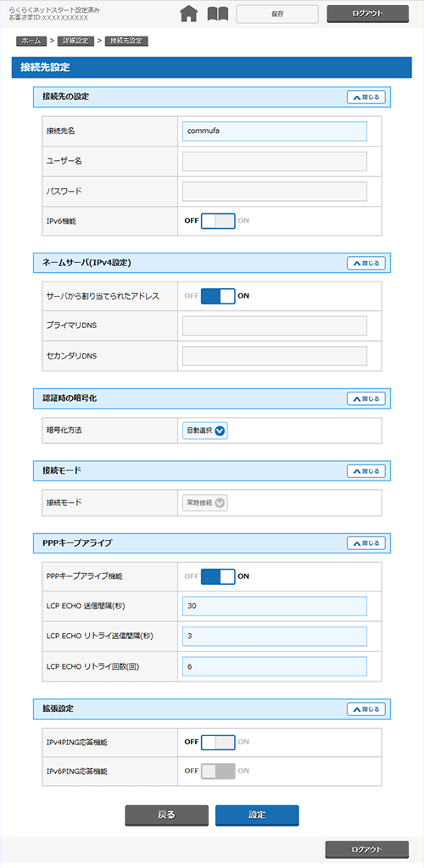Collapse the 接続先の設定 section
This screenshot has width=424, height=868.
tap(365, 97)
